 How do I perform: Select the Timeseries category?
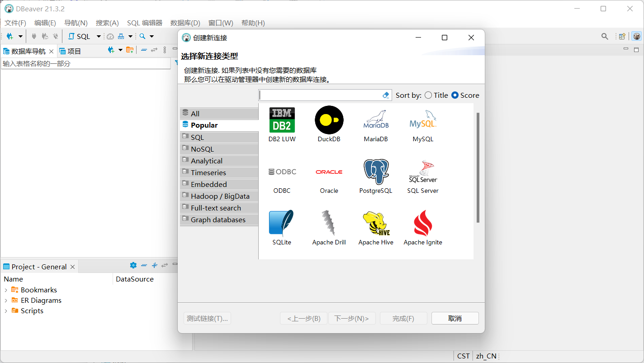219,172
